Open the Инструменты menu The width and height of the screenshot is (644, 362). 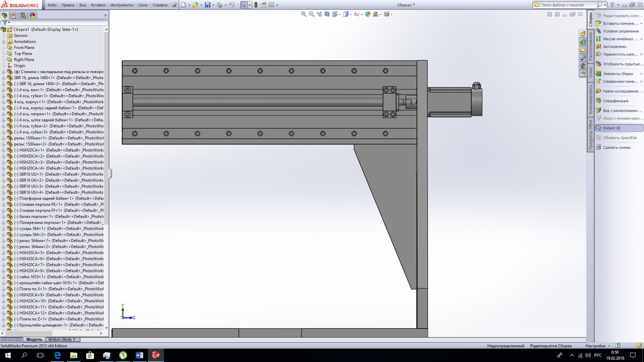121,5
